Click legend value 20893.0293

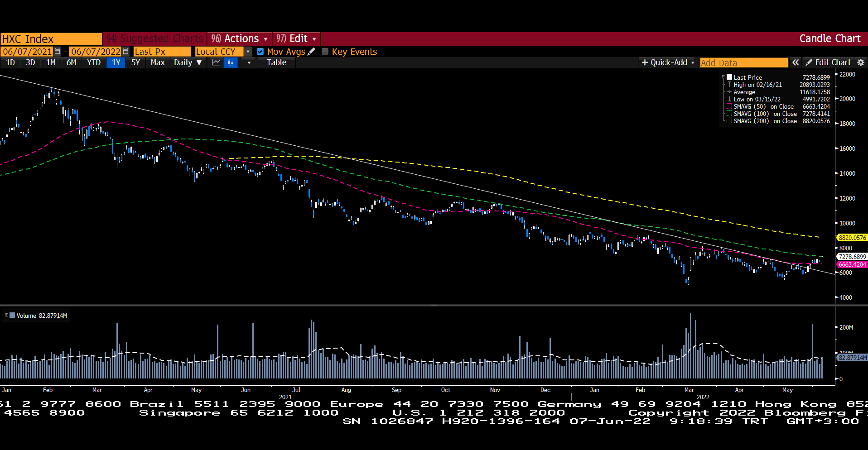pos(815,85)
